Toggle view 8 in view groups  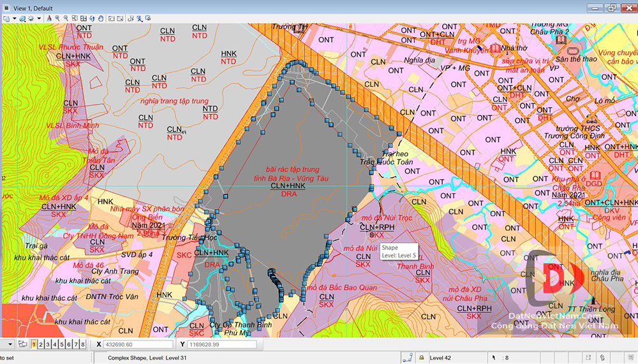click(82, 344)
